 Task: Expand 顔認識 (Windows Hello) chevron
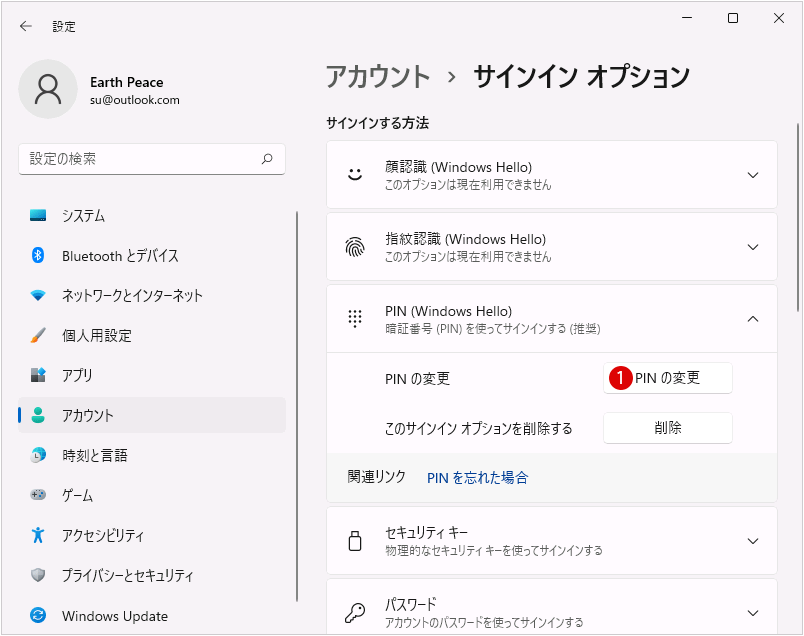click(753, 175)
